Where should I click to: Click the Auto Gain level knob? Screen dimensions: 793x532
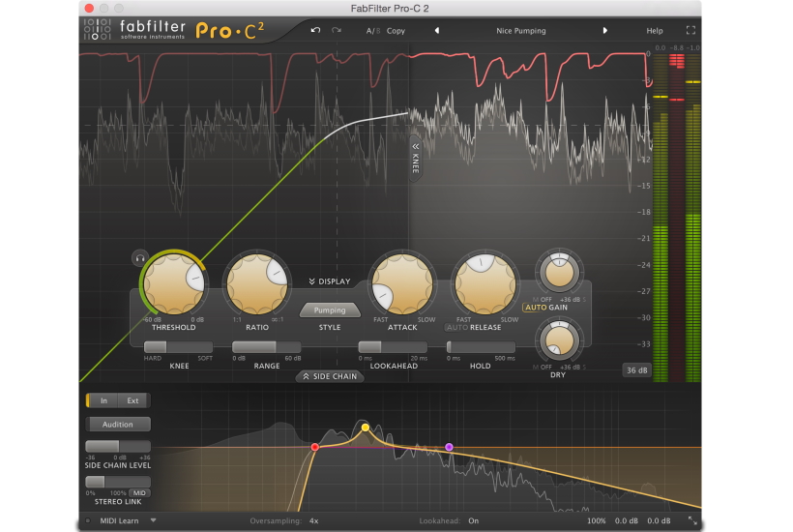[559, 272]
